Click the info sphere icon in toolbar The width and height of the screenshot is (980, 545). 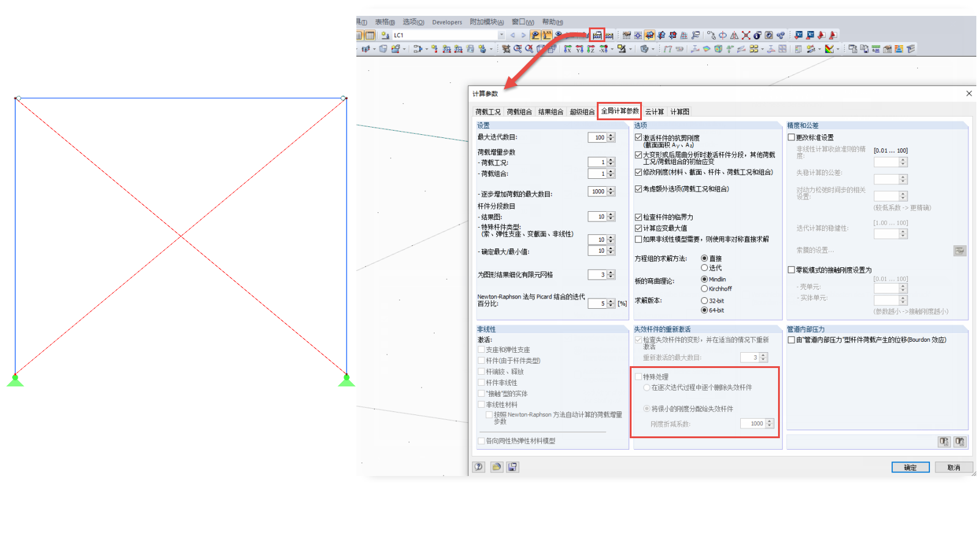point(757,35)
